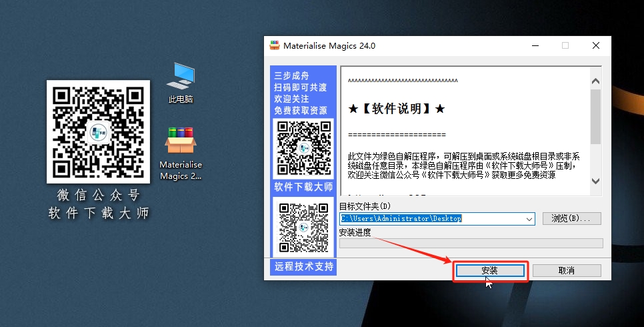Expand the target folder dropdown arrow
The height and width of the screenshot is (327, 644).
click(x=529, y=219)
